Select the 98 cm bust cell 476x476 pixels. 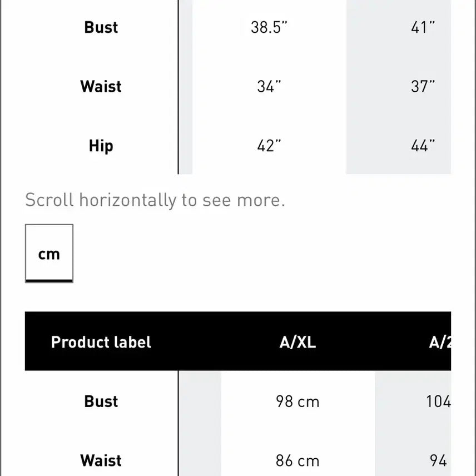pos(297,401)
